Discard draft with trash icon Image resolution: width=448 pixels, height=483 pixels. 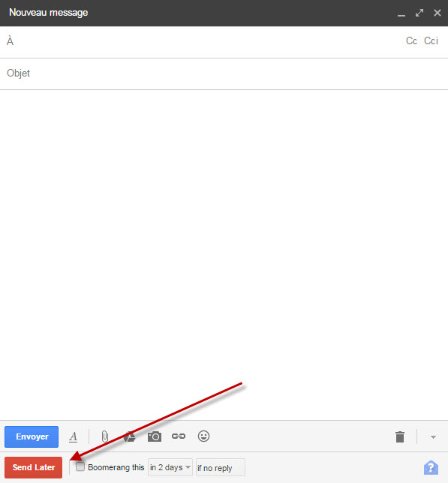pyautogui.click(x=400, y=436)
